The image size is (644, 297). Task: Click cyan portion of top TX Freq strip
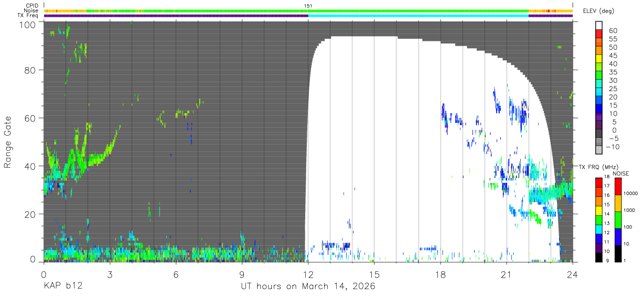point(418,15)
